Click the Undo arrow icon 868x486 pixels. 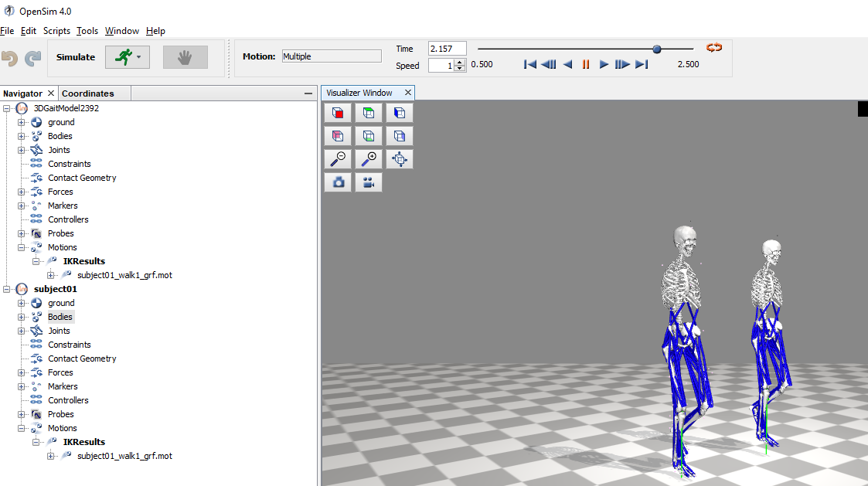tap(9, 56)
